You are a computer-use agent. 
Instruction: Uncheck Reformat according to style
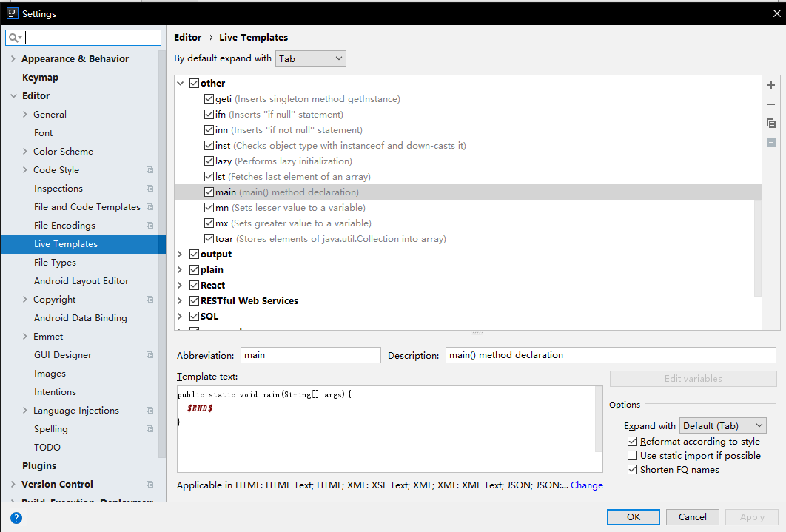633,441
